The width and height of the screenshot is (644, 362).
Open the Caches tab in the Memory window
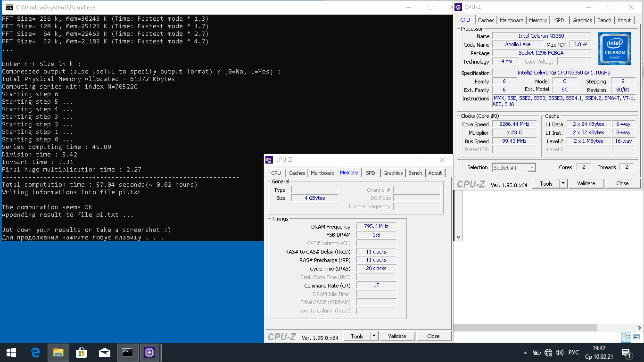pos(297,173)
